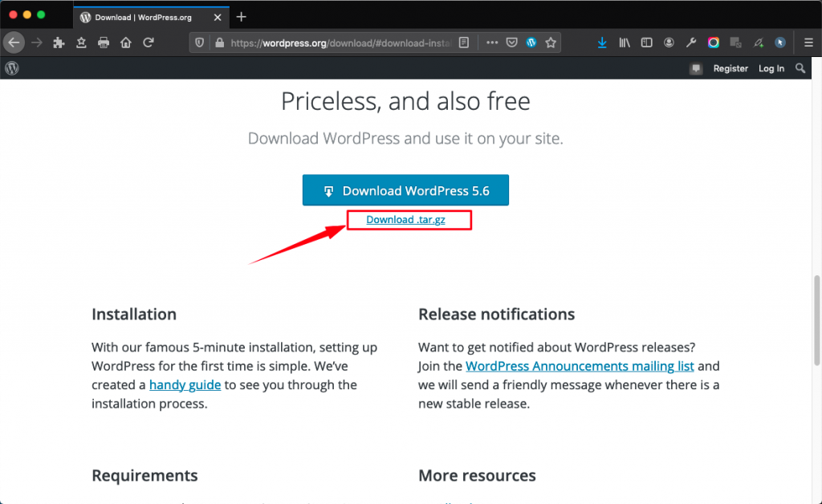
Task: Open Firefox account avatar icon
Action: click(x=669, y=43)
